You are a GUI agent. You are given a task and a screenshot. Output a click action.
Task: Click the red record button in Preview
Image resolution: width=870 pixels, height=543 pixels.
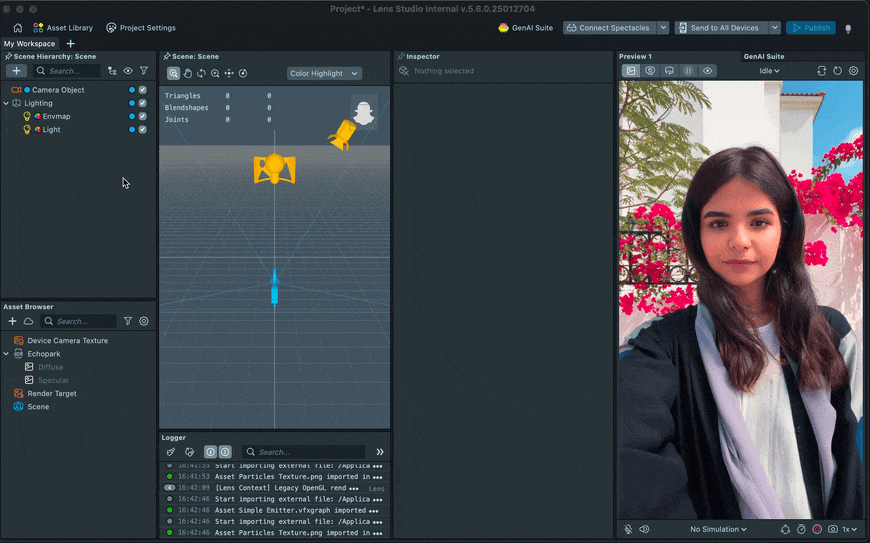pyautogui.click(x=817, y=529)
